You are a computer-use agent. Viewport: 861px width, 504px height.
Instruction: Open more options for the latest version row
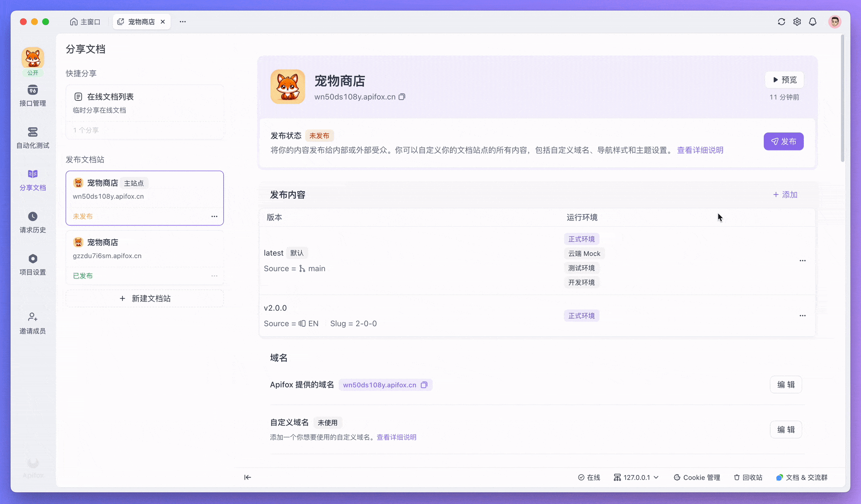coord(803,261)
